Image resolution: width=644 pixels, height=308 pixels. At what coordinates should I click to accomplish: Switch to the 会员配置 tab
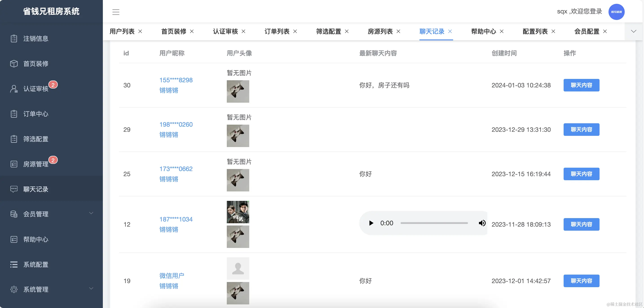click(587, 31)
